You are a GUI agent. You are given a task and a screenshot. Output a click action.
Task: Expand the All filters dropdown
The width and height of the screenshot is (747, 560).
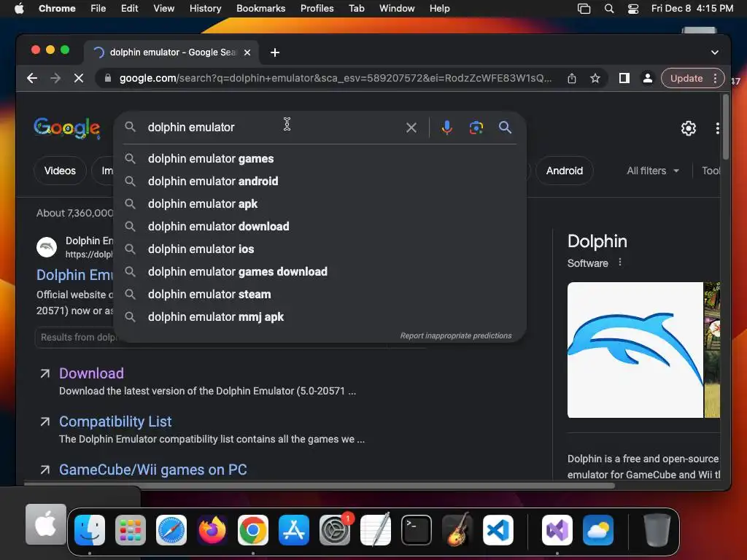(653, 171)
